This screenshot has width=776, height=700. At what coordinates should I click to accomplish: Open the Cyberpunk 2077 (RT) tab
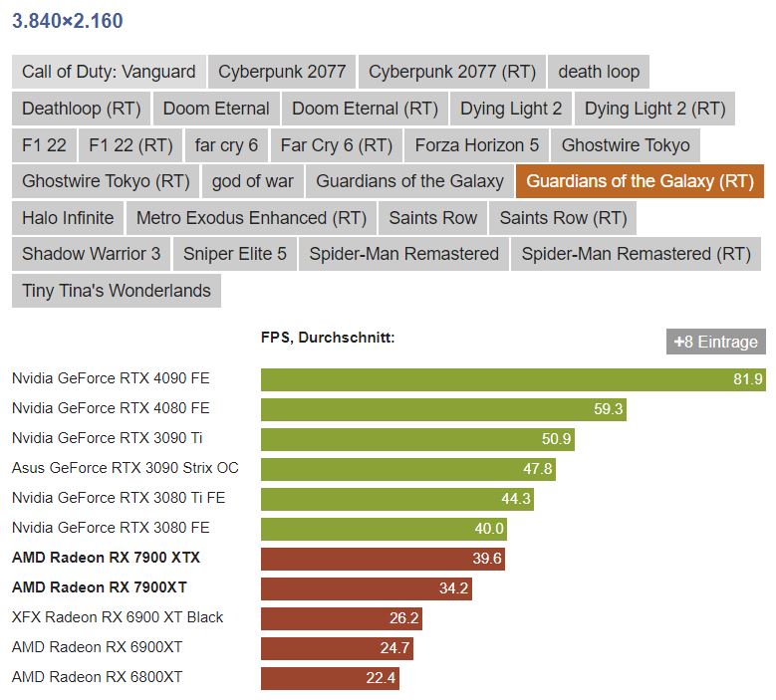pyautogui.click(x=452, y=72)
